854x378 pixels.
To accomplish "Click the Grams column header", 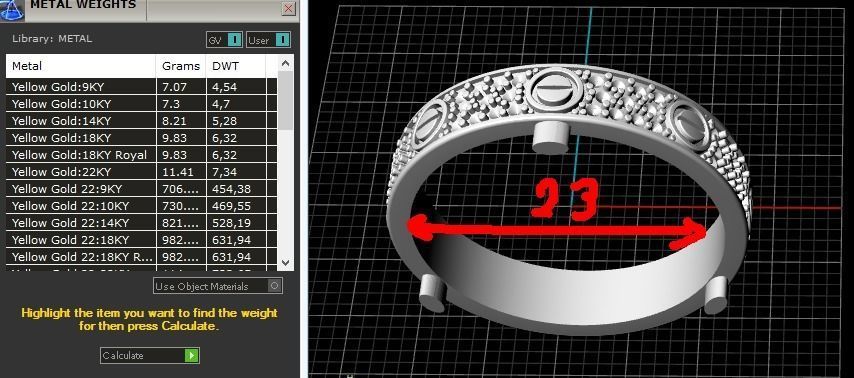I will coord(181,66).
